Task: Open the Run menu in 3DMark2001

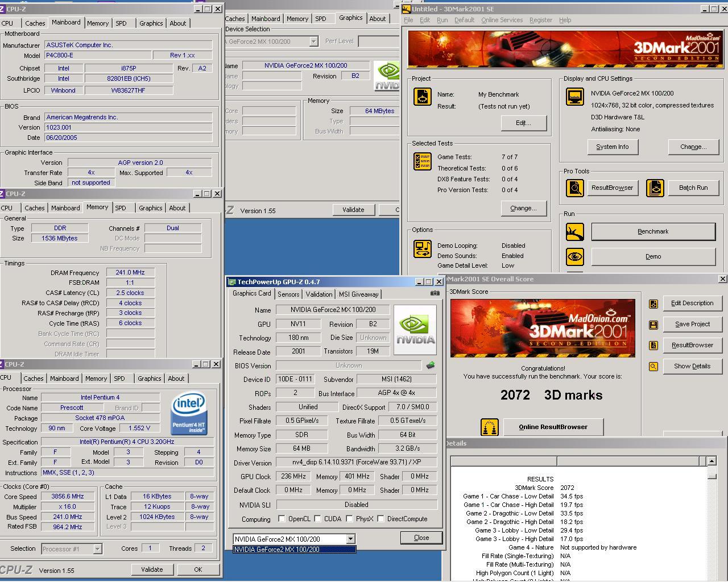Action: point(442,20)
